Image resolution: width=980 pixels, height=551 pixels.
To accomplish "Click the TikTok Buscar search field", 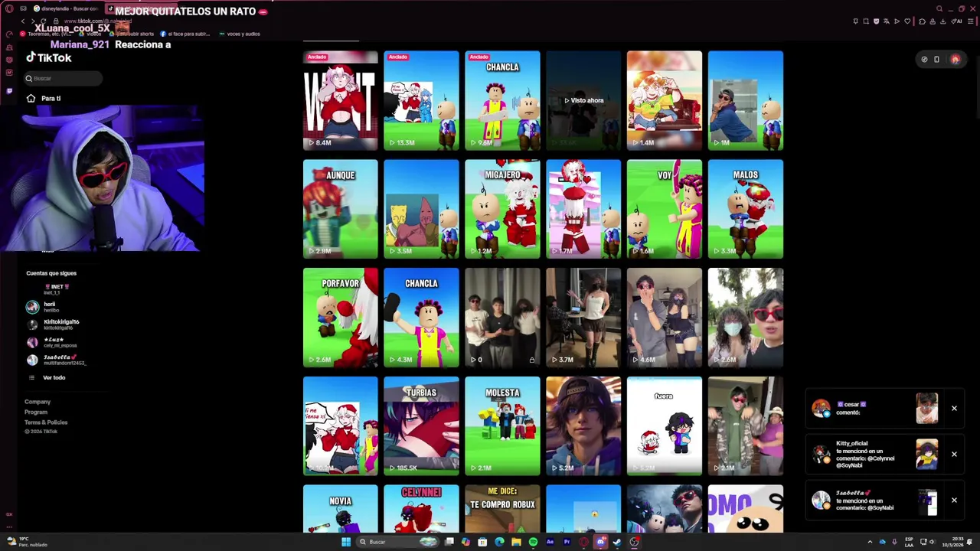I will tap(63, 78).
